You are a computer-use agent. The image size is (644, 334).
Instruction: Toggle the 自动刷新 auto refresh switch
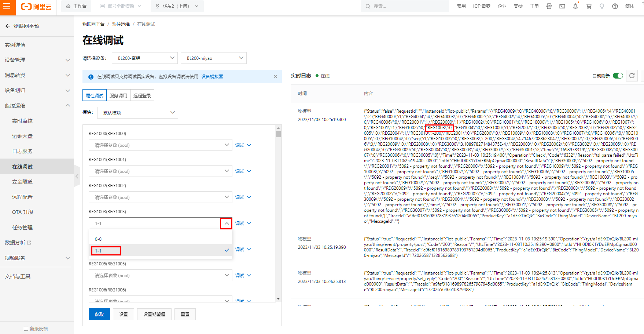tap(618, 76)
